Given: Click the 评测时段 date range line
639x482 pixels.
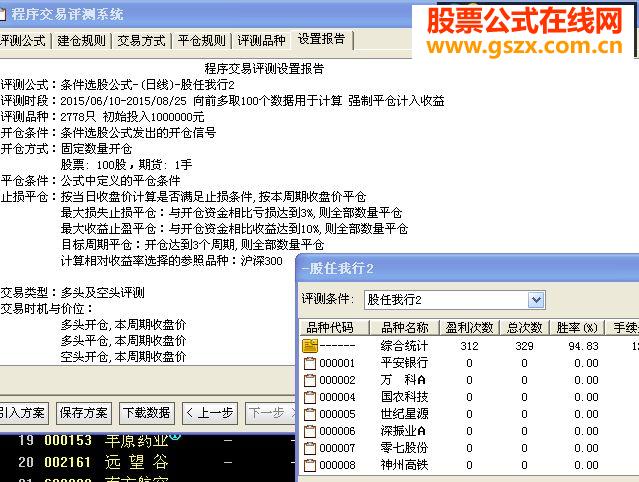Looking at the screenshot, I should click(x=223, y=101).
